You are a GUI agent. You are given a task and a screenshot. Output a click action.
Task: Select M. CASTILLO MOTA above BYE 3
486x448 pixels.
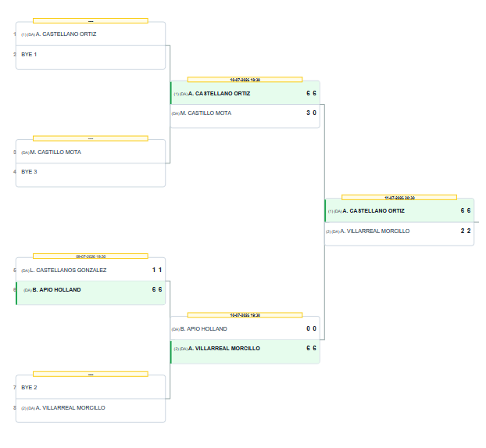[91, 152]
